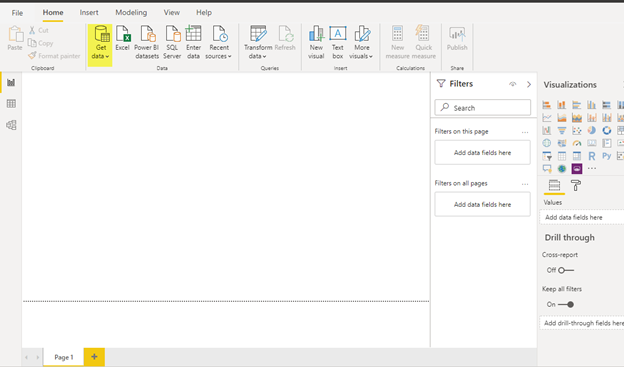This screenshot has width=624, height=367.
Task: Switch to the Help tab
Action: tap(204, 13)
